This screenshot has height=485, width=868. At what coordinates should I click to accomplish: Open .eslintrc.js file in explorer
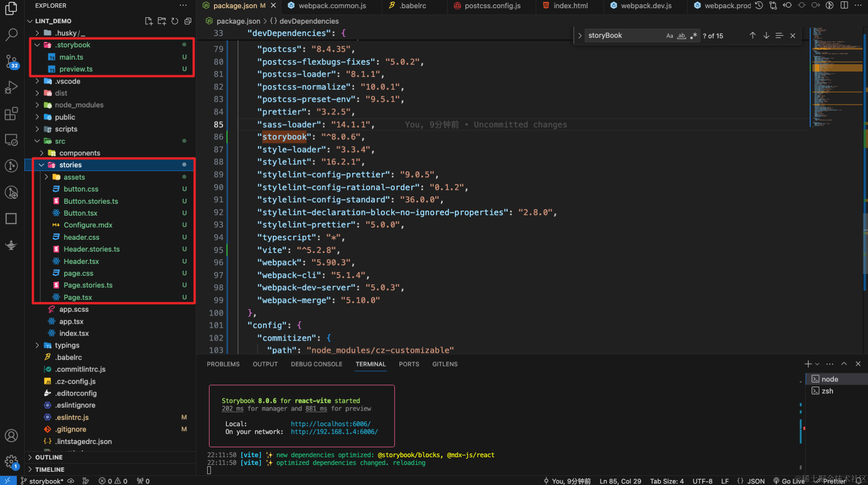tap(72, 417)
